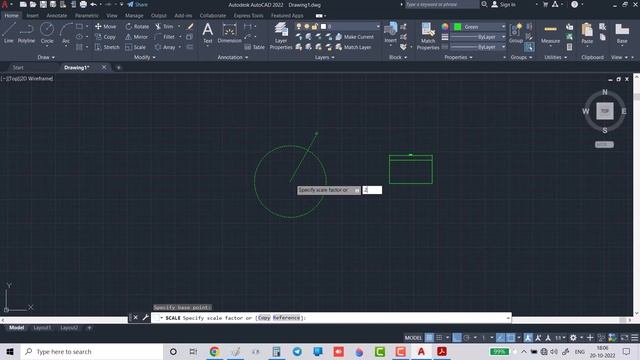This screenshot has width=640, height=360.
Task: Click the Copy tool in Modify panel
Action: [105, 37]
